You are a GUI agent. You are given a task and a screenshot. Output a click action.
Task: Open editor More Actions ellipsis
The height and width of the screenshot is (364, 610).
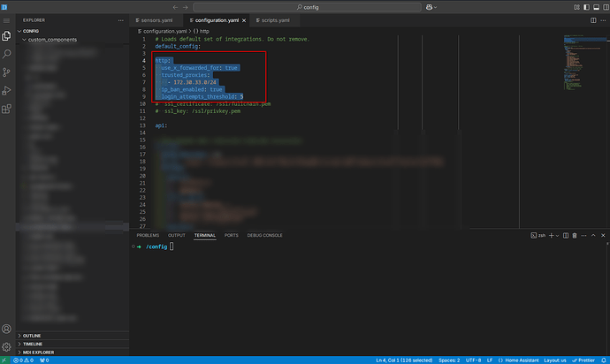click(603, 20)
